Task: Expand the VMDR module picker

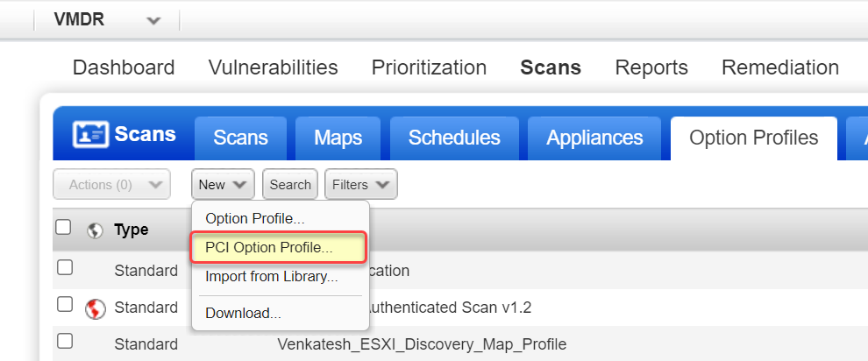Action: [153, 20]
